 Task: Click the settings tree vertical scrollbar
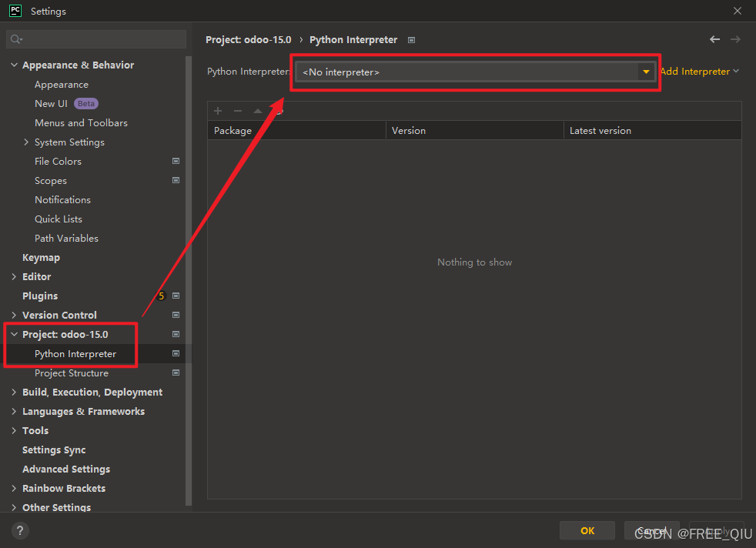[x=189, y=281]
